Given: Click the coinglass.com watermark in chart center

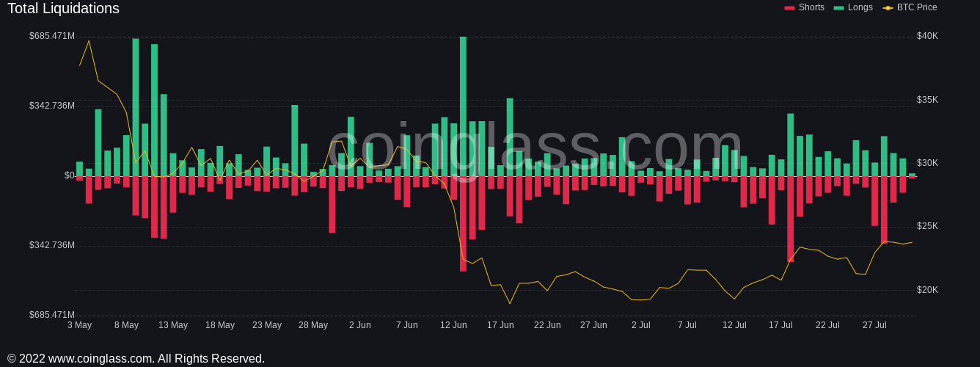Looking at the screenshot, I should coord(535,147).
